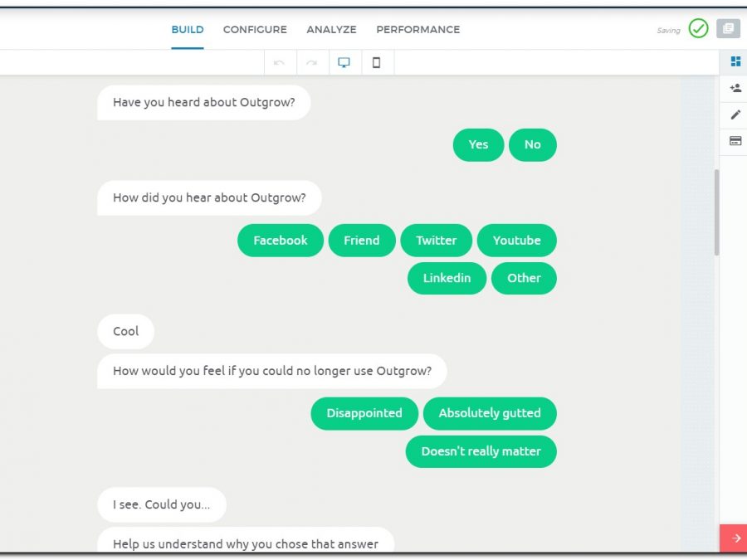Click the redo arrow icon
Image resolution: width=747 pixels, height=560 pixels.
[312, 62]
